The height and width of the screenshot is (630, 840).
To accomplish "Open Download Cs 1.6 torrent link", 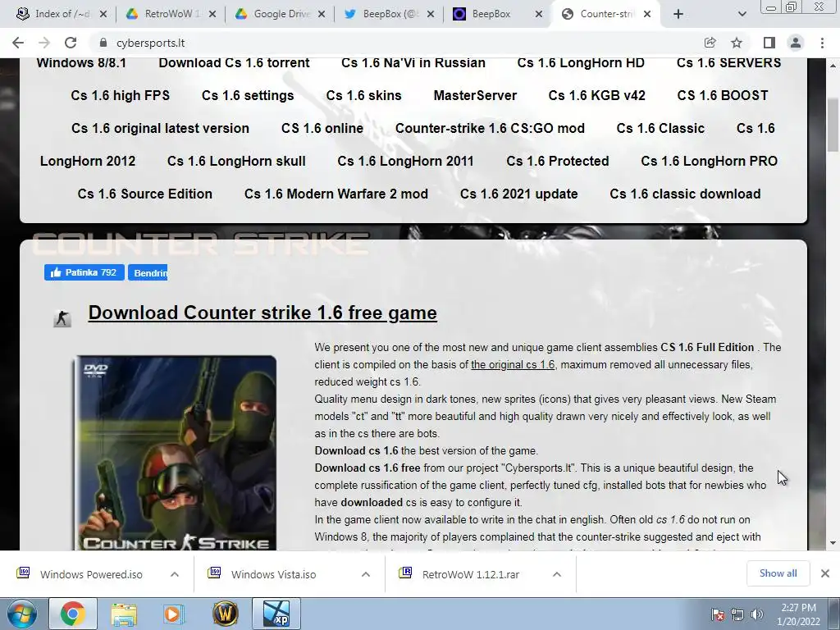I will pyautogui.click(x=234, y=62).
